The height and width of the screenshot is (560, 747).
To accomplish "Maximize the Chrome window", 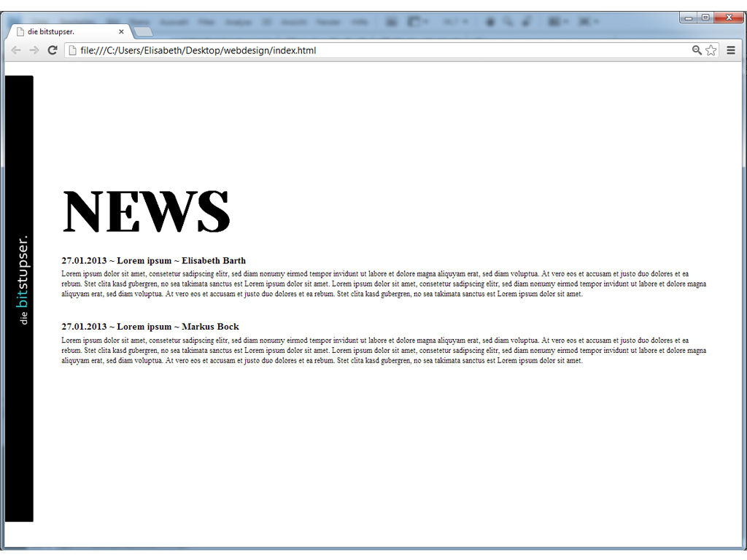I will [705, 17].
